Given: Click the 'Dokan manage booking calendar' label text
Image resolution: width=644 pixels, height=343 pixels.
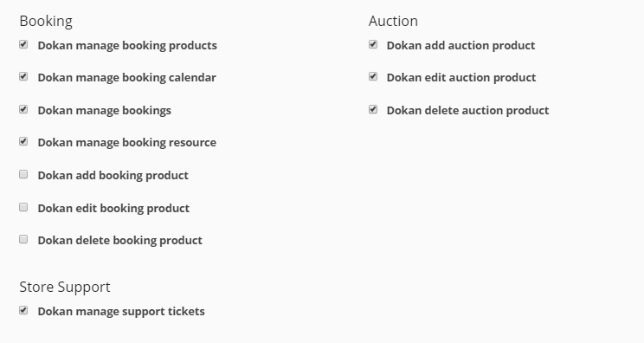Looking at the screenshot, I should (127, 77).
